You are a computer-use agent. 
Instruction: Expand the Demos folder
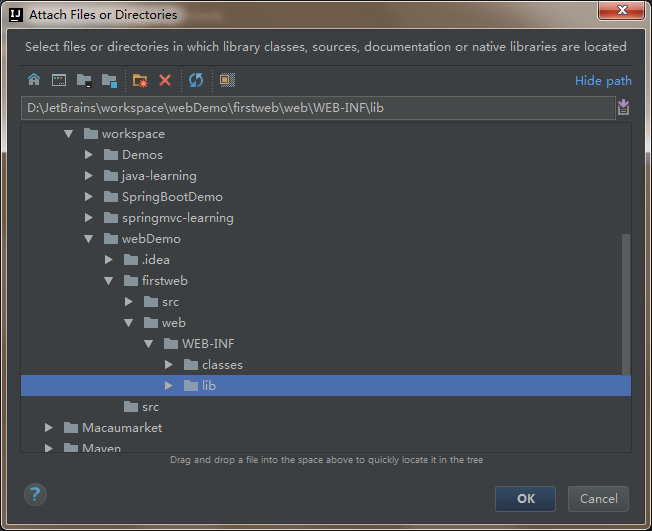point(89,155)
